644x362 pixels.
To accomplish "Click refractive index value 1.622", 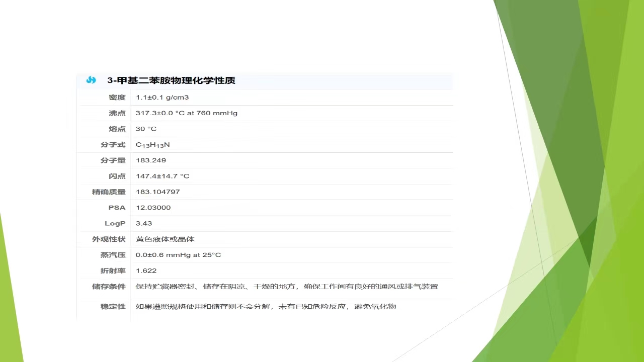I will pos(146,270).
